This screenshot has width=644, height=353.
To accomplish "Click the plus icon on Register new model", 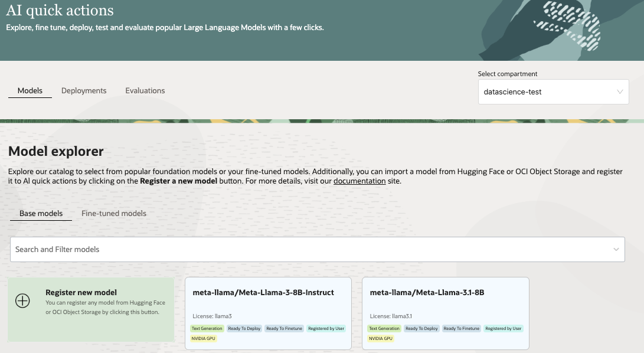I will pyautogui.click(x=22, y=301).
